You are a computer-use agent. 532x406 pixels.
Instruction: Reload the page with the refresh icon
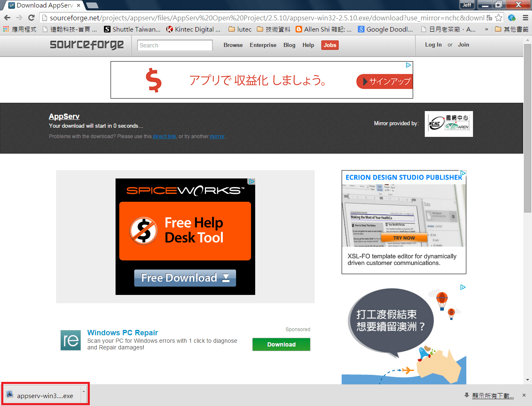[x=31, y=17]
